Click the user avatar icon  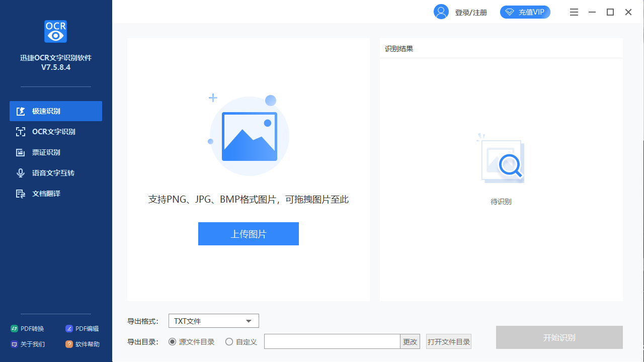tap(441, 12)
